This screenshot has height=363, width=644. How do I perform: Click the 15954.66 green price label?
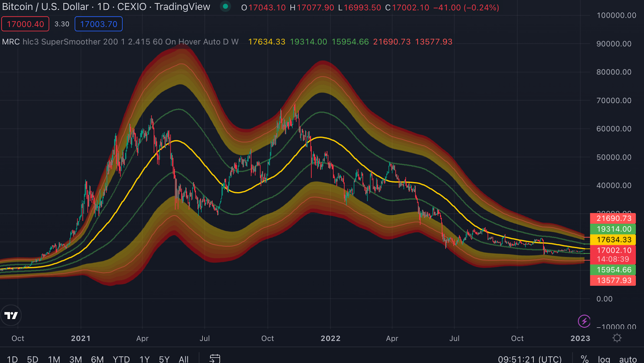point(613,270)
